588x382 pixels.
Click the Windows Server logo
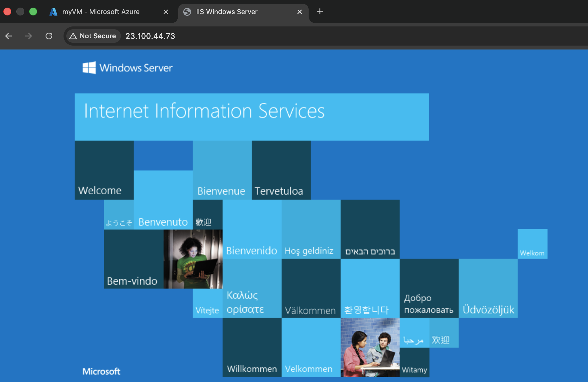(127, 68)
